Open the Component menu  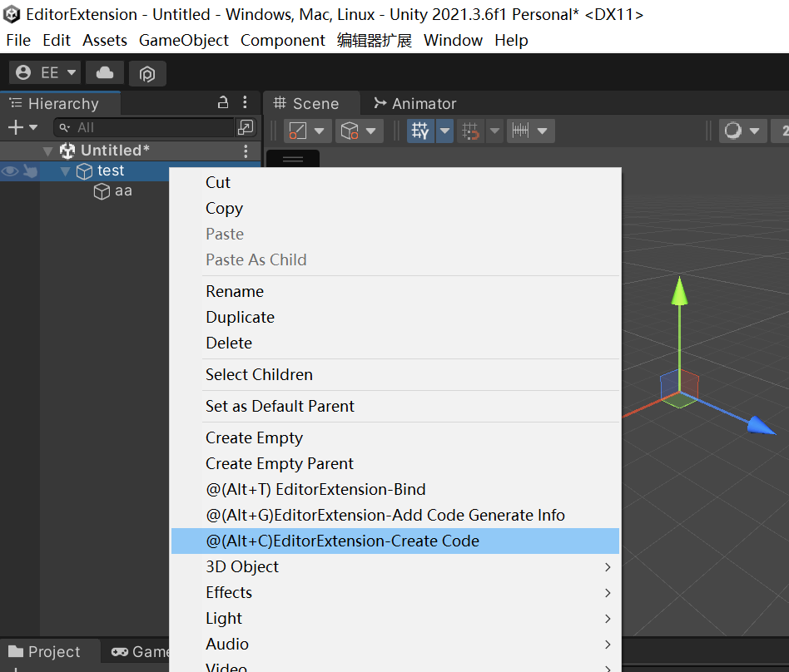[x=283, y=40]
